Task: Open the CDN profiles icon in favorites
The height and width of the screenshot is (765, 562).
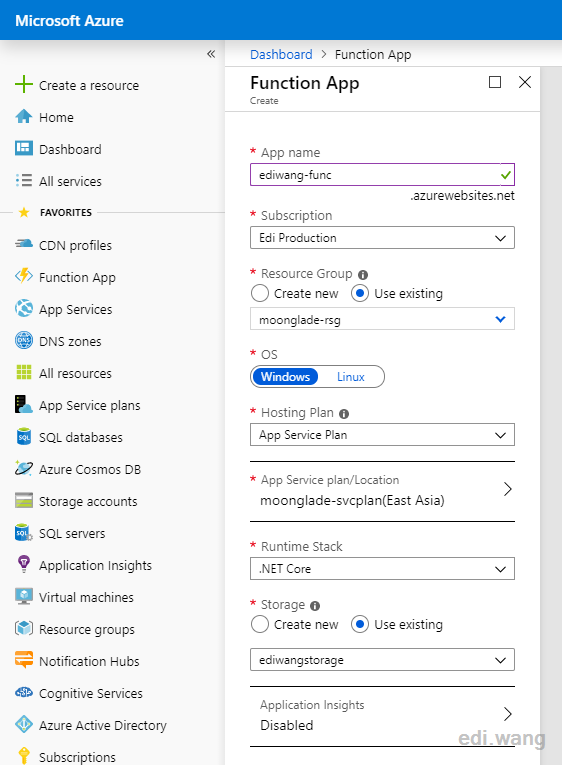Action: click(x=23, y=244)
